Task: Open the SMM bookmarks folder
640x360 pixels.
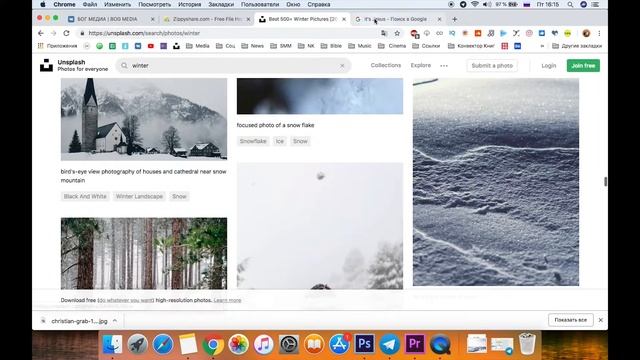Action: point(281,46)
